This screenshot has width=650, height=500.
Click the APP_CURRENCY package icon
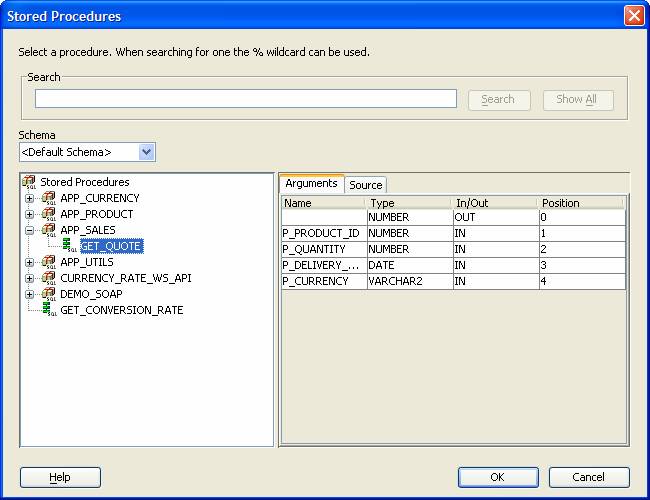48,198
